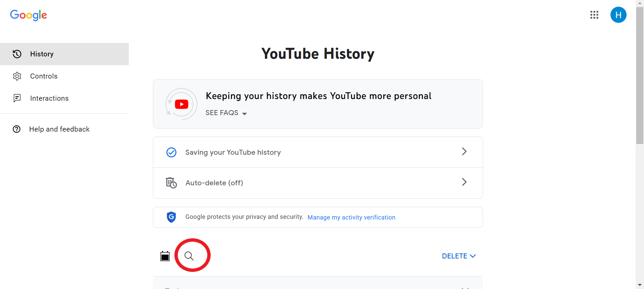Expand the SEE FAQS dropdown
Viewport: 644px width, 289px height.
(x=226, y=113)
